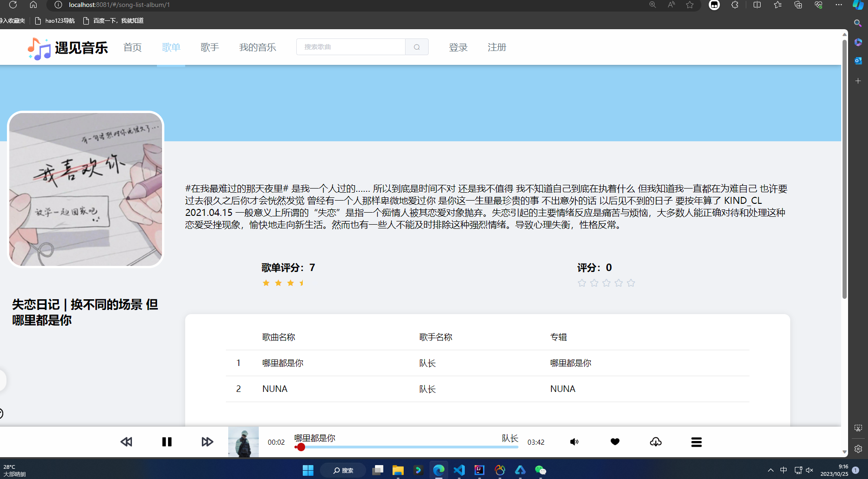This screenshot has height=479, width=868.
Task: Open browser settings ellipsis menu
Action: coord(839,5)
